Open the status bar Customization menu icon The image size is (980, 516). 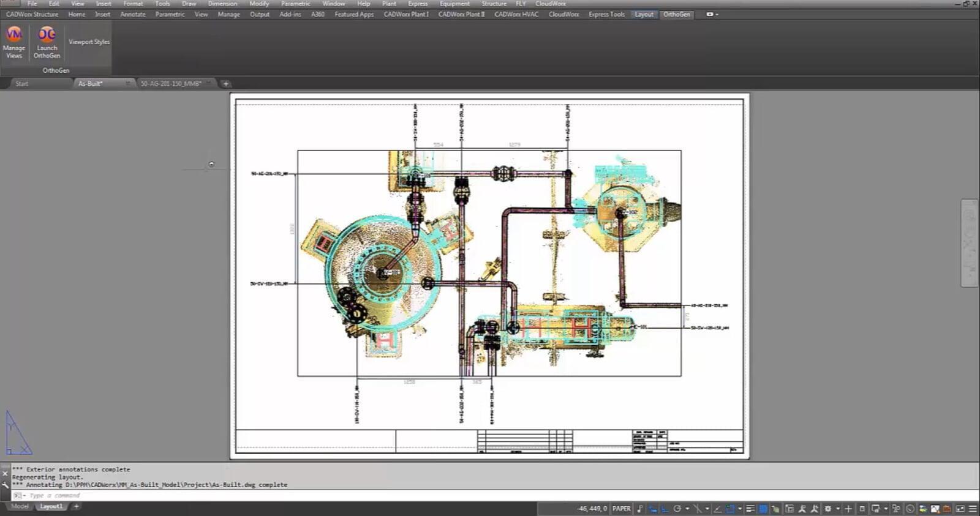point(972,509)
